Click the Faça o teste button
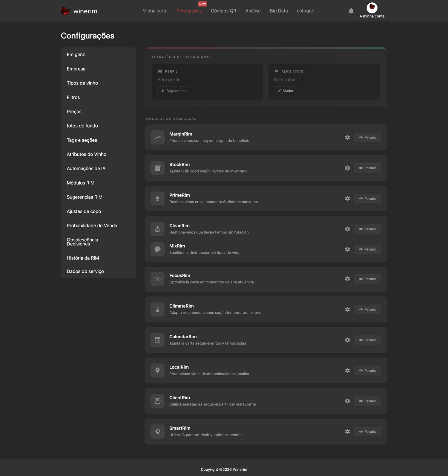 click(174, 91)
